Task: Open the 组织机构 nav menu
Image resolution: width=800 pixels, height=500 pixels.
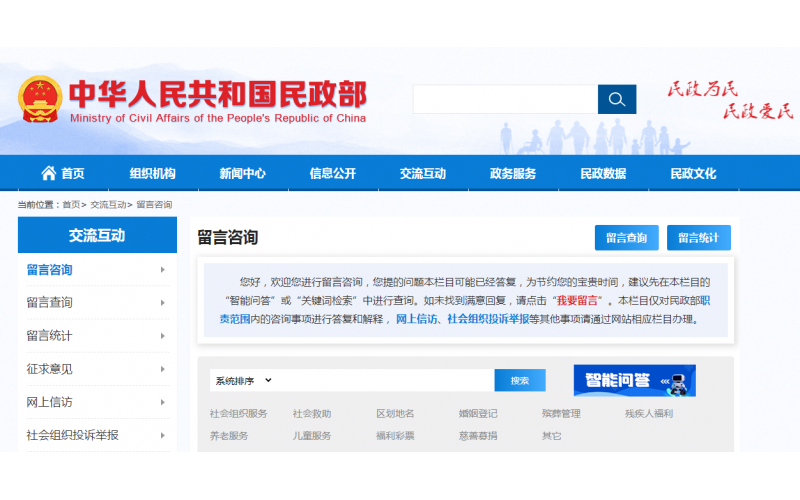Action: tap(153, 173)
